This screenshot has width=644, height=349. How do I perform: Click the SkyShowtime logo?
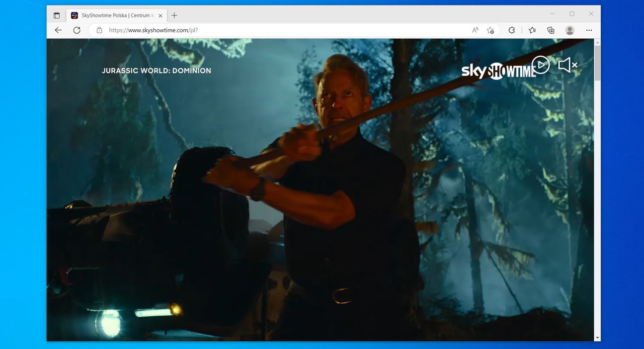498,71
